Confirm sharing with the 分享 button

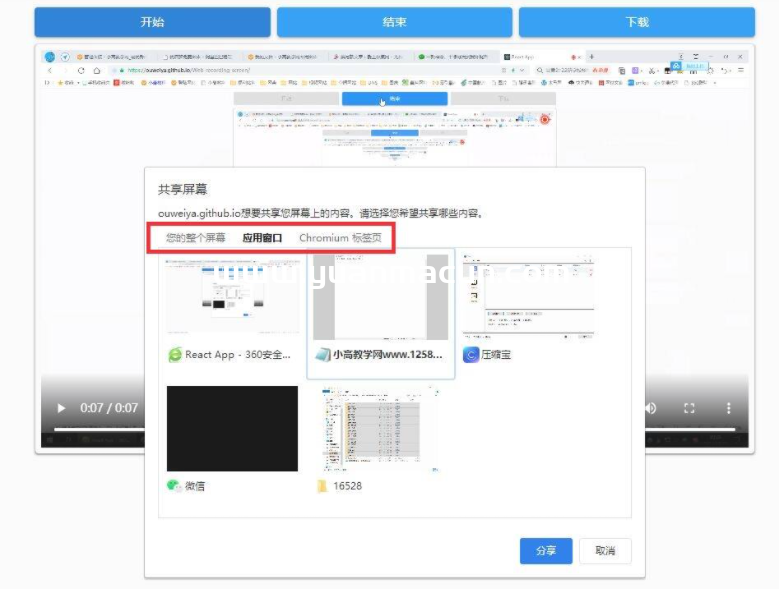tap(546, 551)
